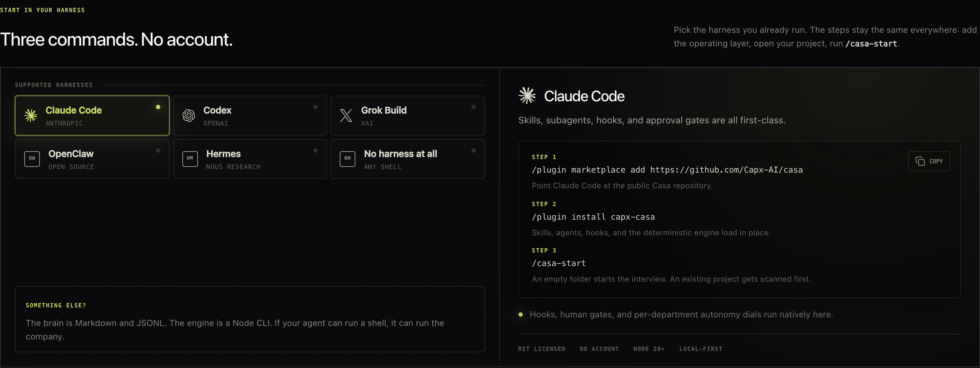Click the status dot on Grok Build card
This screenshot has width=980, height=368.
click(474, 107)
